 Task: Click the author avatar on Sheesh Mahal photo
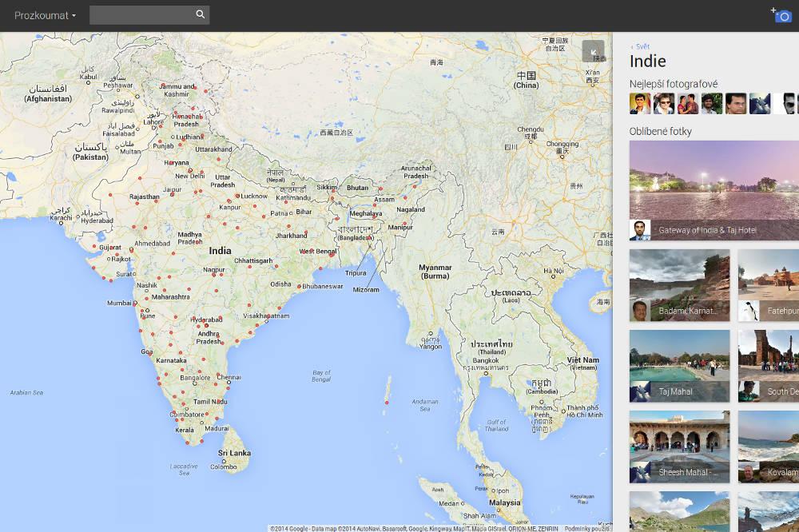coord(639,472)
